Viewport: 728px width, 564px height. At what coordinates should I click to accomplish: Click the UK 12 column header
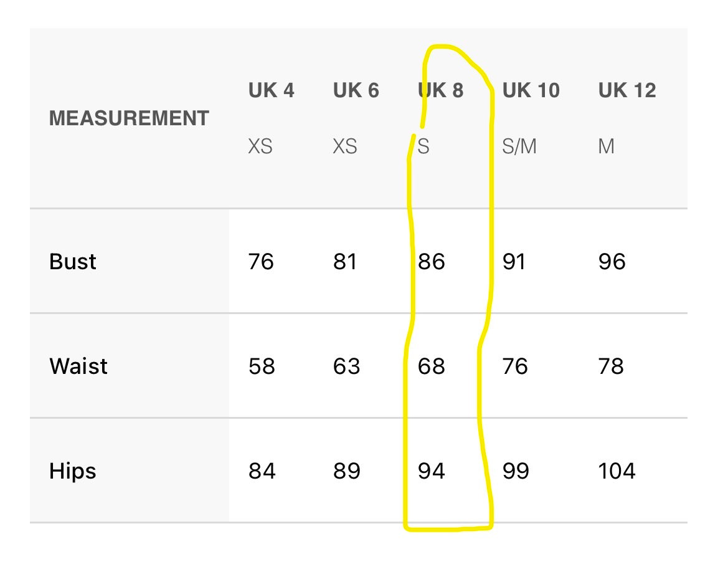tap(626, 90)
